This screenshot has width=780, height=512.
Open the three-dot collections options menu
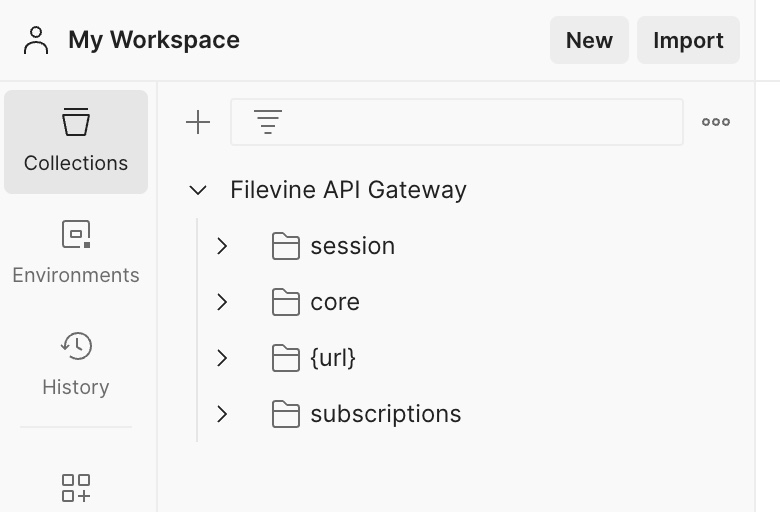pos(716,122)
